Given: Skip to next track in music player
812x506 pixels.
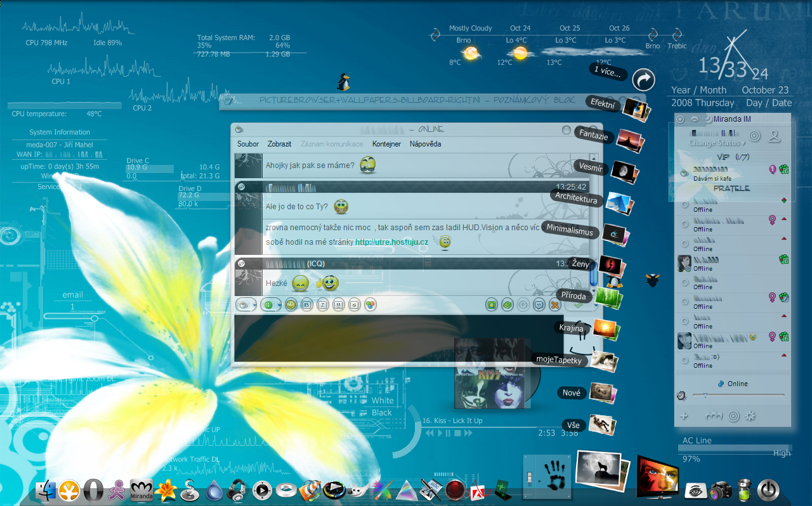Looking at the screenshot, I should pyautogui.click(x=468, y=433).
